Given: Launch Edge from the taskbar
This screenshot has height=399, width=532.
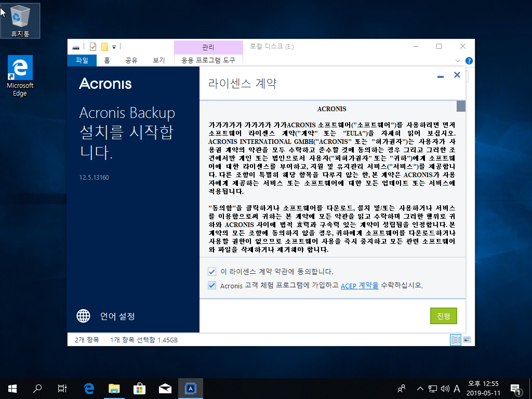Looking at the screenshot, I should pos(88,389).
